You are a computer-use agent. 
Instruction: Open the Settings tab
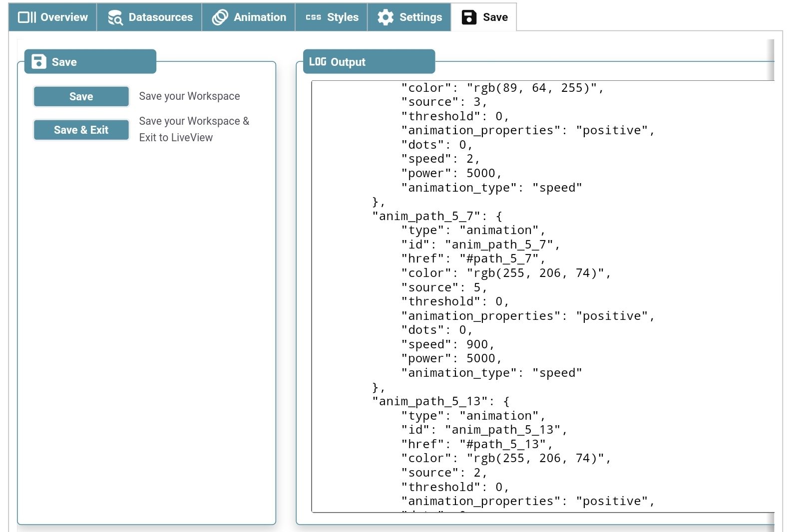coord(409,17)
